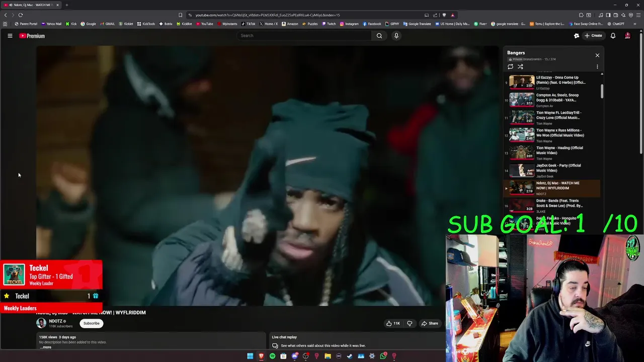
Task: Open the ChatGPT bookmark
Action: point(616,24)
